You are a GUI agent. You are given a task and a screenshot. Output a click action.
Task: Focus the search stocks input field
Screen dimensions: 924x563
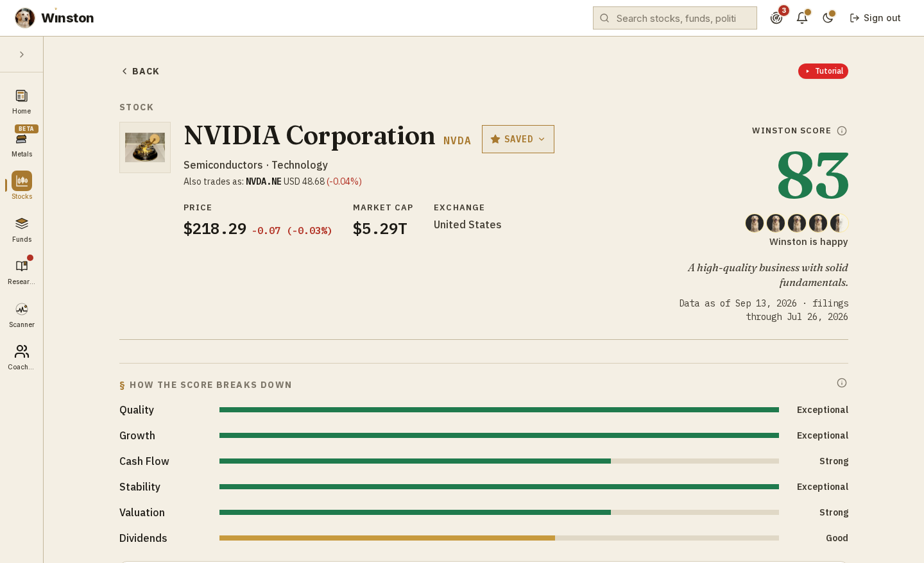(675, 18)
